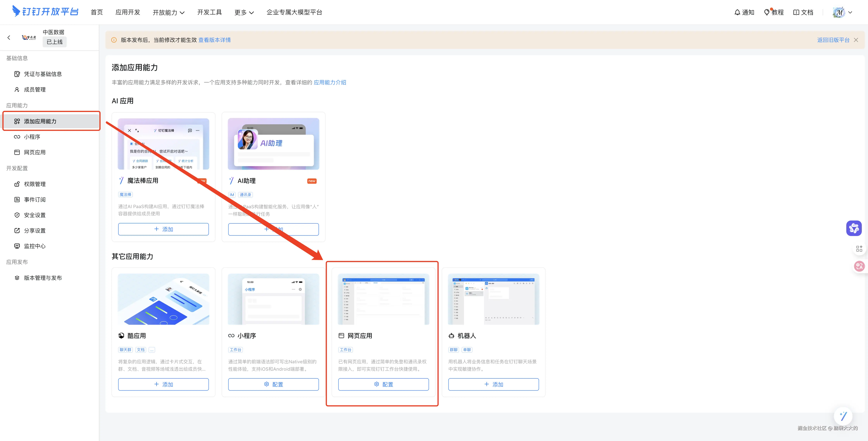Screen dimensions: 868x441
Task: Expand the 开放能力 dropdown menu
Action: [x=169, y=12]
